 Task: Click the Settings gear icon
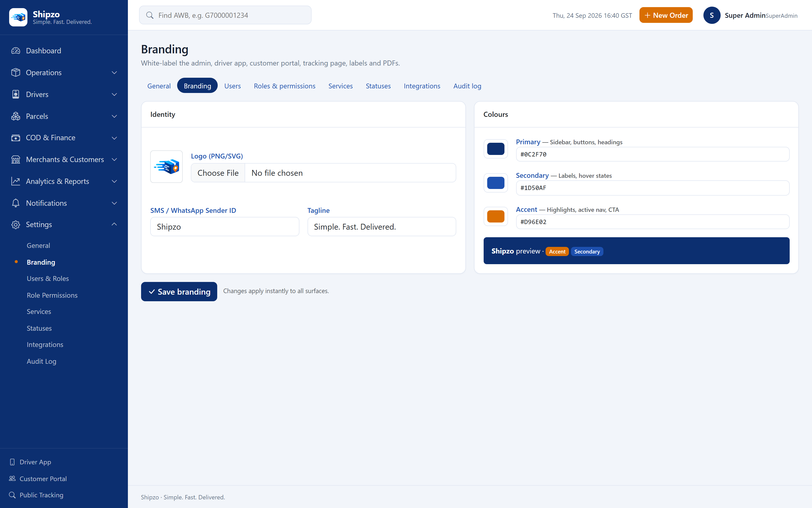click(16, 225)
